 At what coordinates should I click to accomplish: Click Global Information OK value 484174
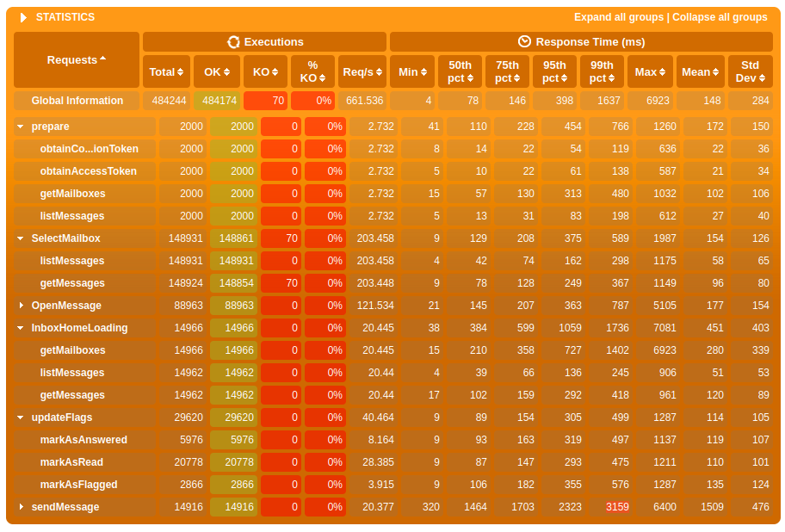coord(219,101)
